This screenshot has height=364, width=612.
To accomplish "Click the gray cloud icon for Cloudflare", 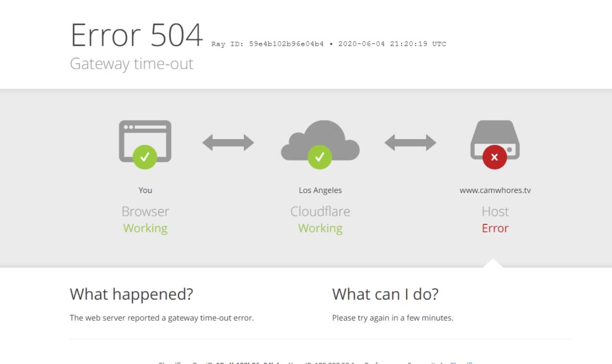I will point(320,141).
